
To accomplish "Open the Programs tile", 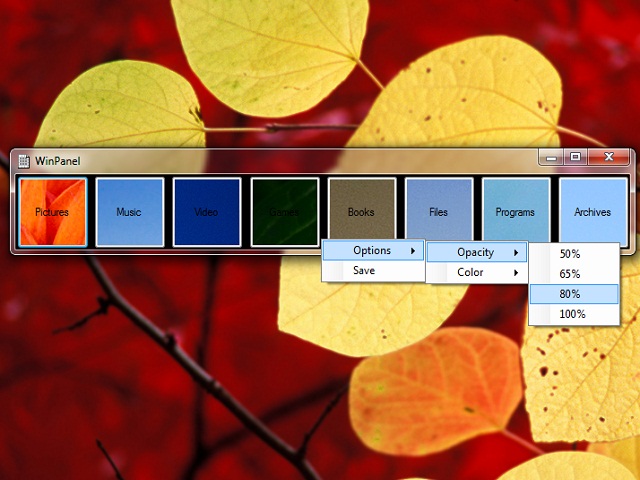I will click(x=516, y=209).
